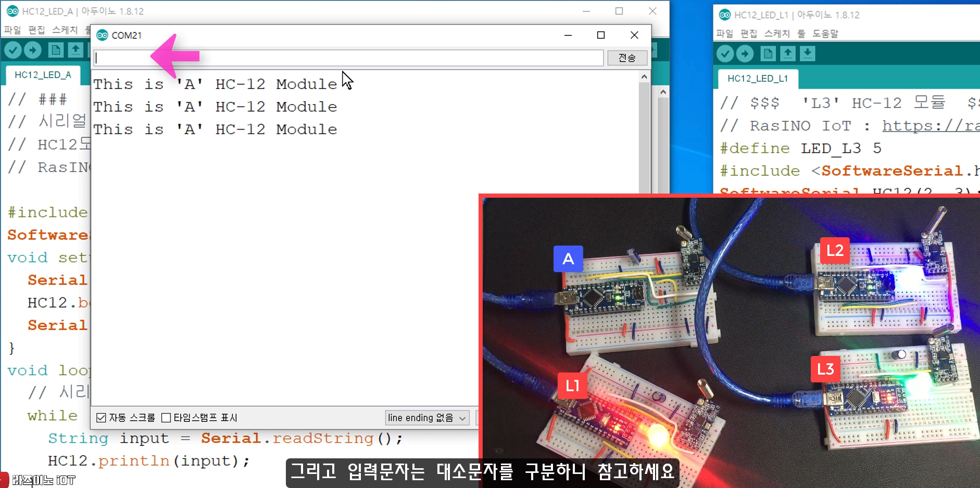This screenshot has height=488, width=980.
Task: Open 스케치 menu in HC12_LED_L1 window
Action: click(x=777, y=33)
